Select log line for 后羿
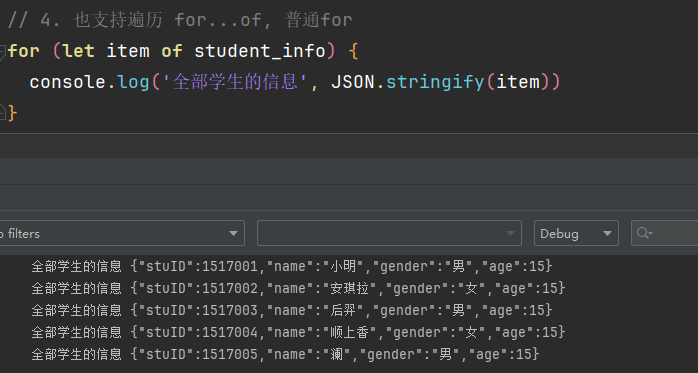The width and height of the screenshot is (698, 373). 292,310
